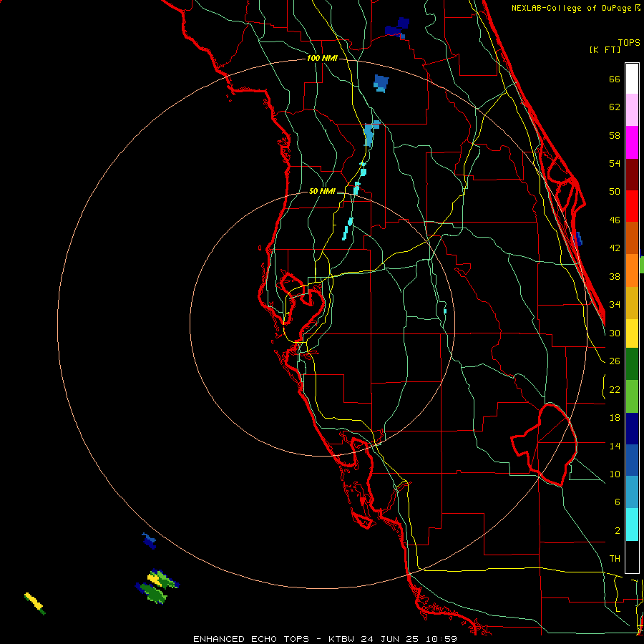Click the '10:59' timestamp in caption
644x644 pixels.
[441, 639]
